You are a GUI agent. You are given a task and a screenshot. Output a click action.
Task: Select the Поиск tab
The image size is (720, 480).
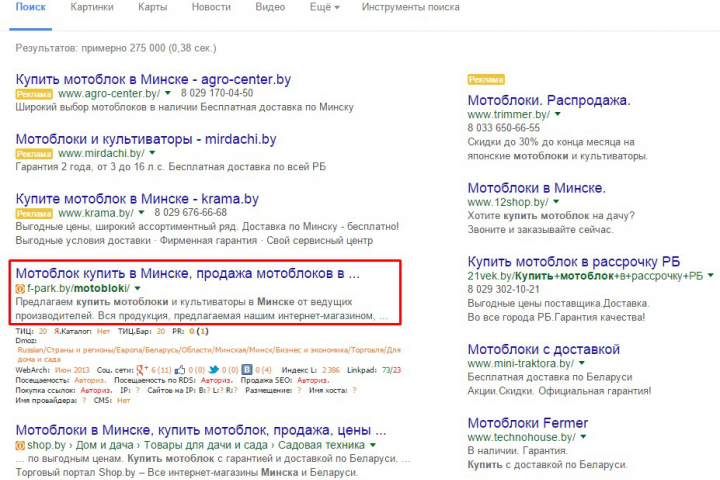pos(31,7)
